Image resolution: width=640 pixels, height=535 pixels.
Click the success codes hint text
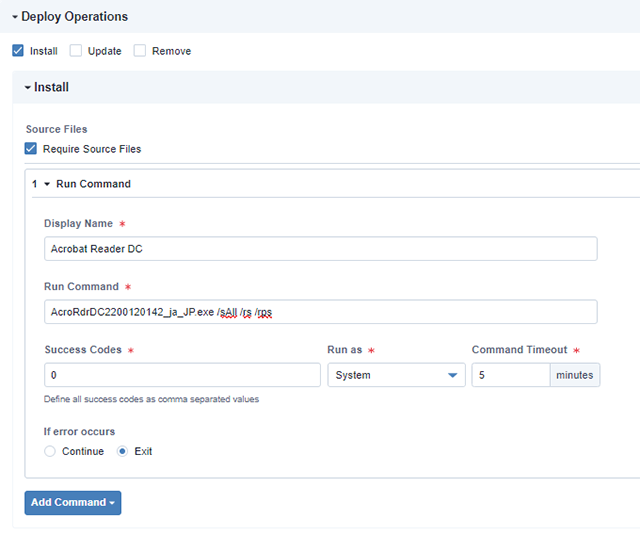pos(152,399)
